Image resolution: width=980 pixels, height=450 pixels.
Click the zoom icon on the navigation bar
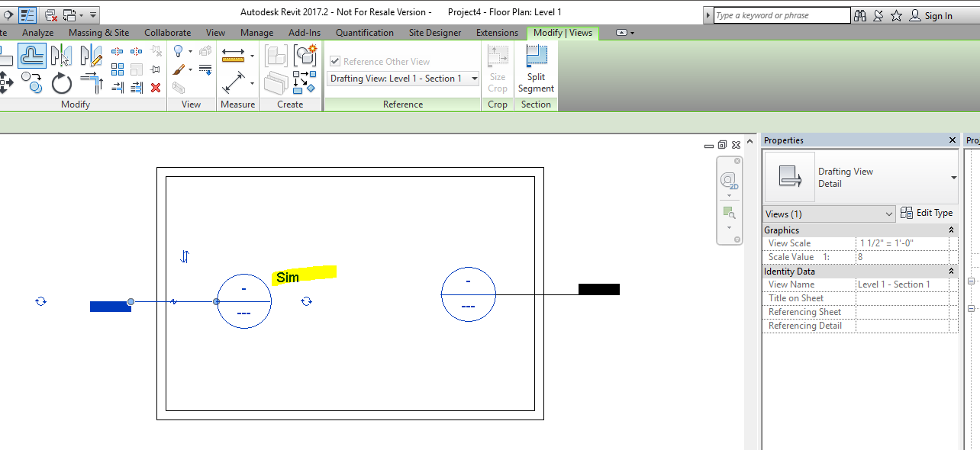tap(730, 212)
